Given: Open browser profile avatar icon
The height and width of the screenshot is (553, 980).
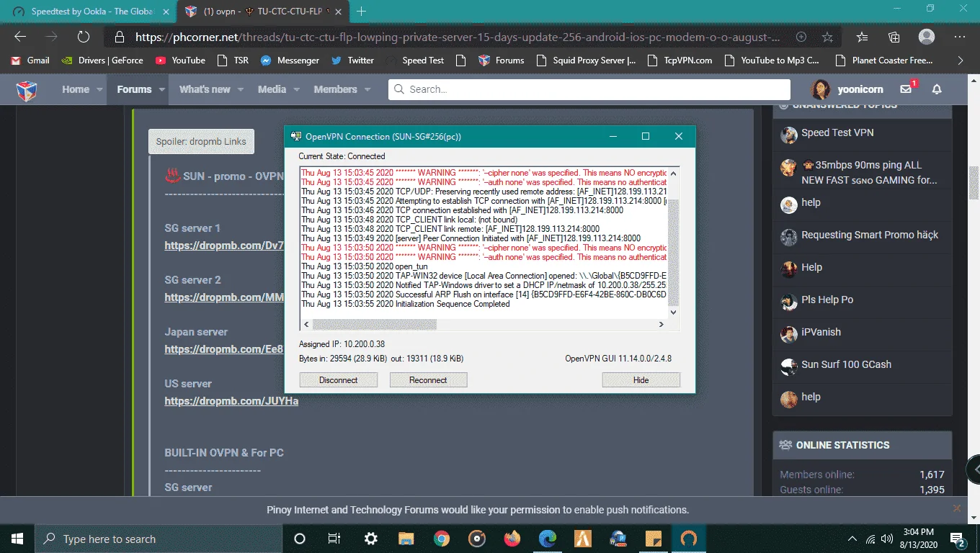Looking at the screenshot, I should click(927, 37).
